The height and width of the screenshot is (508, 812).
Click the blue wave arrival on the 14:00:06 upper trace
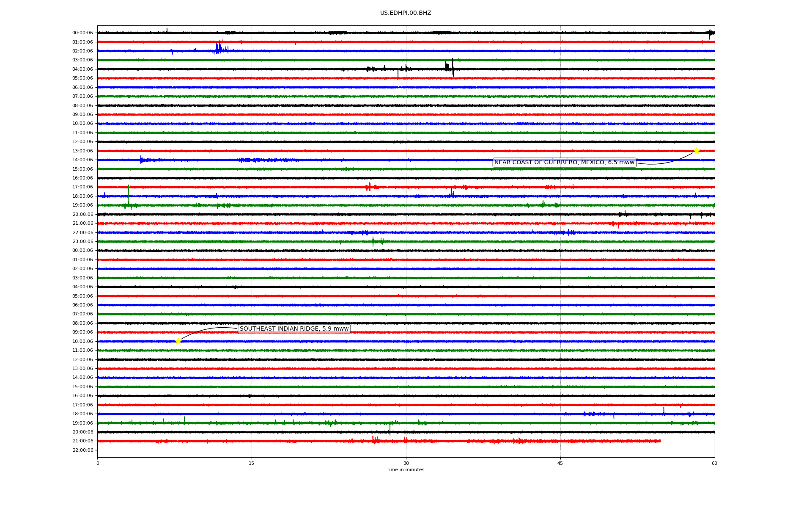(x=141, y=160)
